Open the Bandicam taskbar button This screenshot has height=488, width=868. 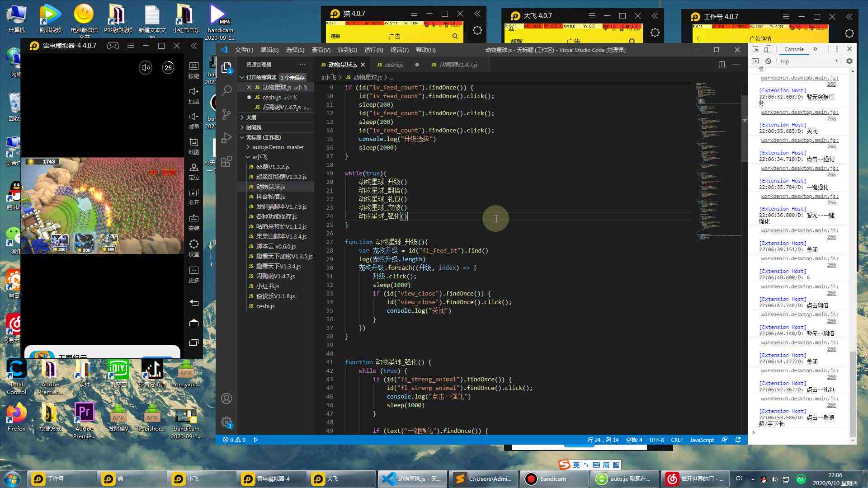(555, 479)
